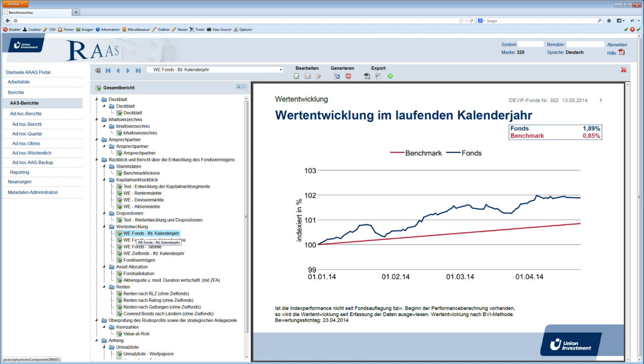Open Forms menu in developer toolbar
644x364 pixels.
(x=66, y=30)
